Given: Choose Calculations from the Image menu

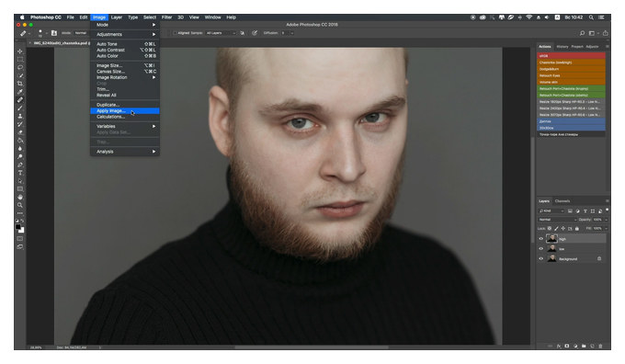Looking at the screenshot, I should [x=125, y=117].
